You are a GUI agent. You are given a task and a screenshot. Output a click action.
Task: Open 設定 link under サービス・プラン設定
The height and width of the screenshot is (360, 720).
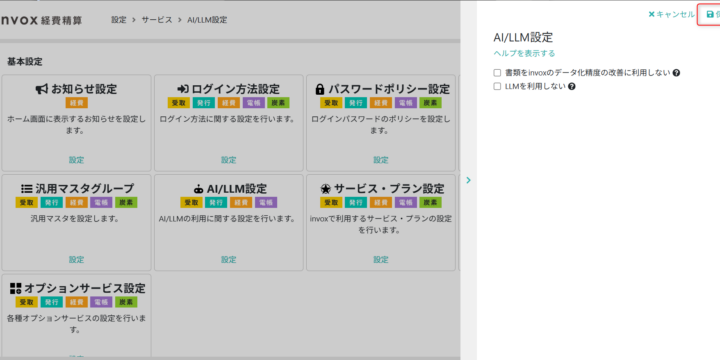click(381, 260)
